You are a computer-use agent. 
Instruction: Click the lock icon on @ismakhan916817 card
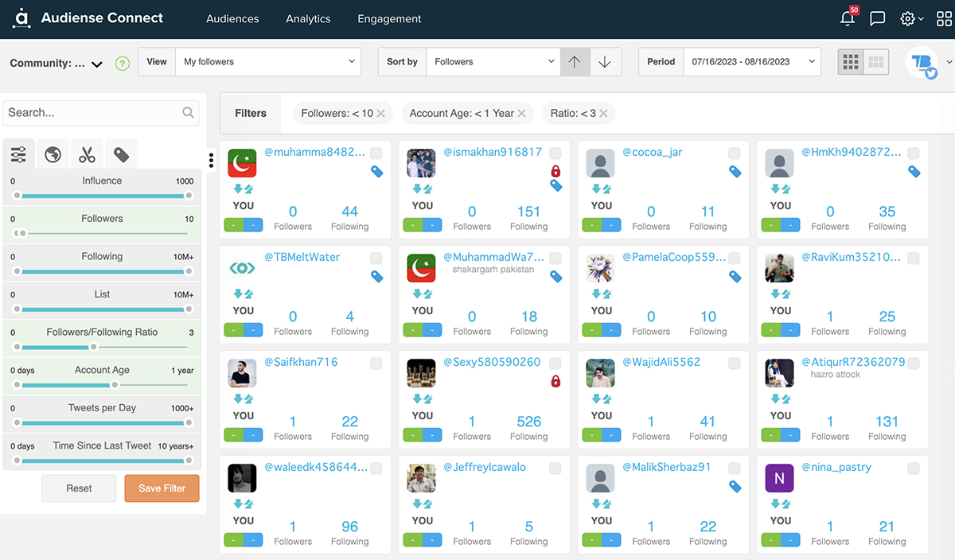(x=555, y=171)
